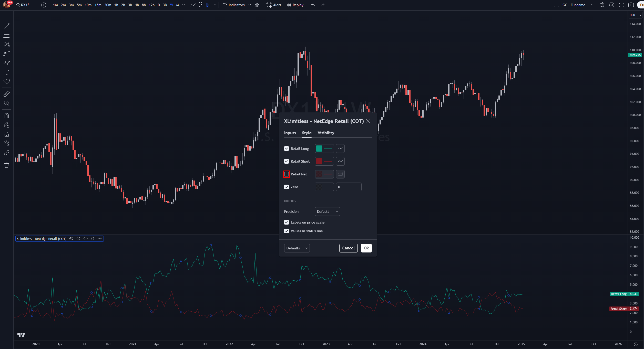Viewport: 644px width, 349px height.
Task: Switch to the Visibility tab
Action: click(x=326, y=133)
